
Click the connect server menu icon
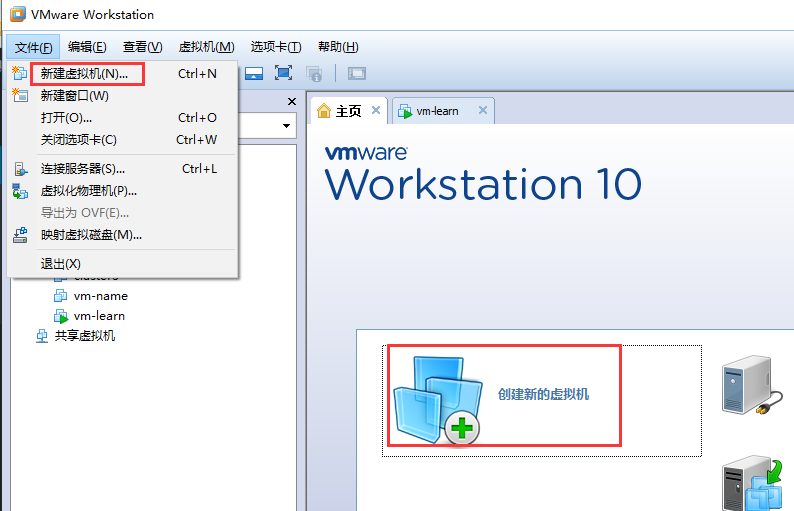tap(20, 169)
